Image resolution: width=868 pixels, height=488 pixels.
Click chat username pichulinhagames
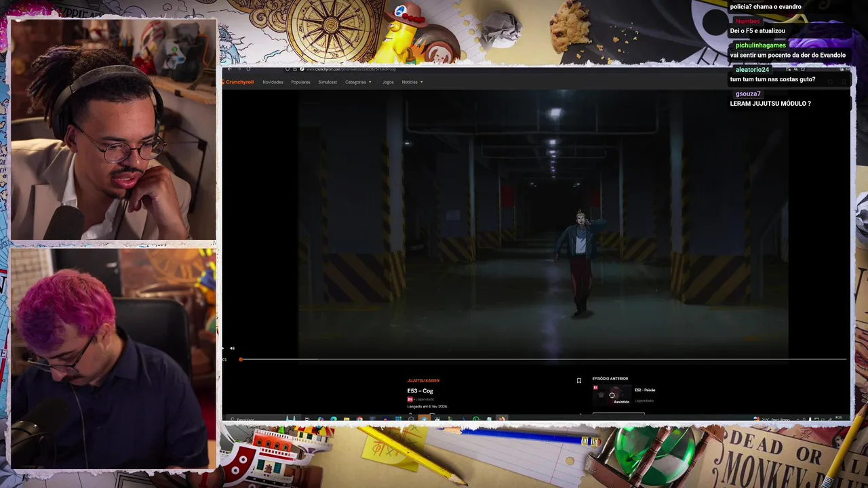coord(760,45)
